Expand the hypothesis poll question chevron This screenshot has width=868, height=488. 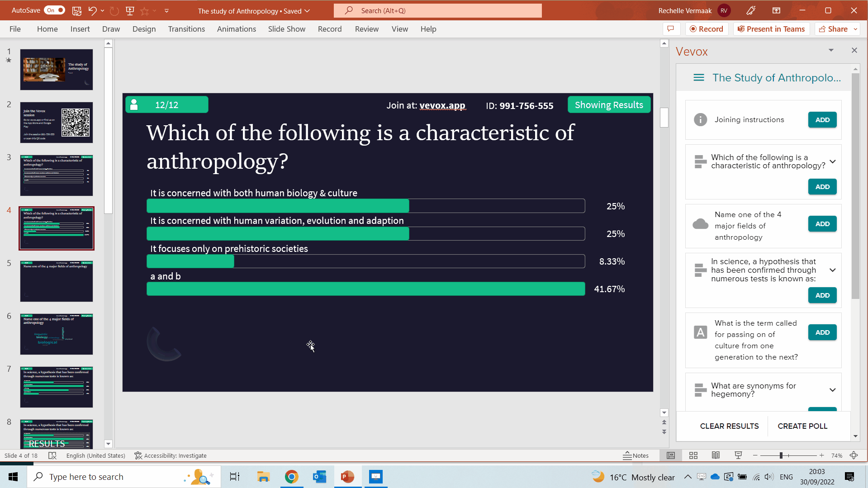click(x=833, y=270)
